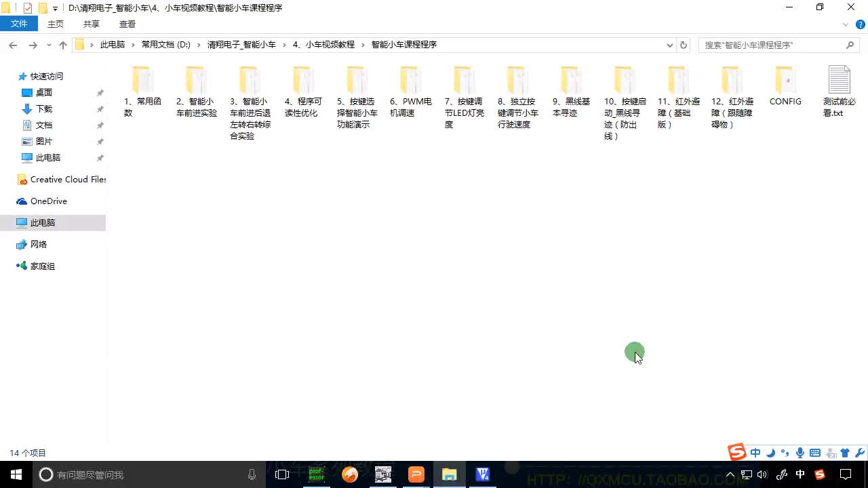The width and height of the screenshot is (868, 488).
Task: Open Sogou toolbar wrench settings icon
Action: pyautogui.click(x=860, y=453)
